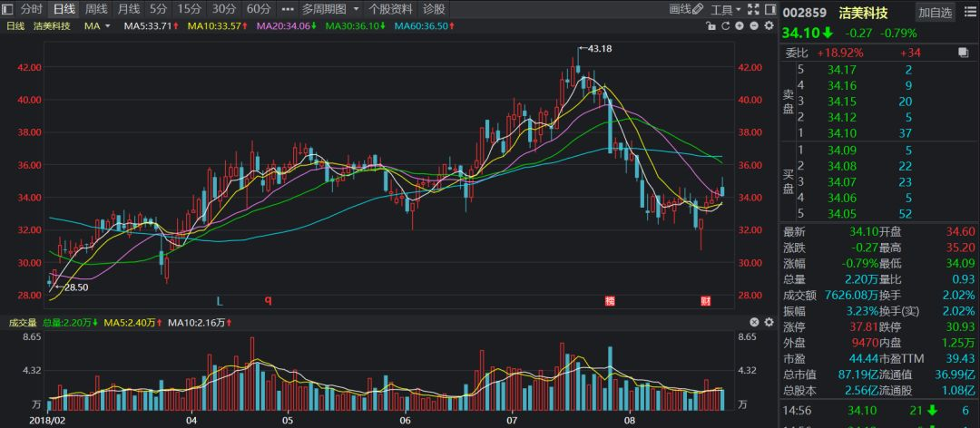Open the list menu icon beside 加自选
This screenshot has height=428, width=980.
point(968,13)
